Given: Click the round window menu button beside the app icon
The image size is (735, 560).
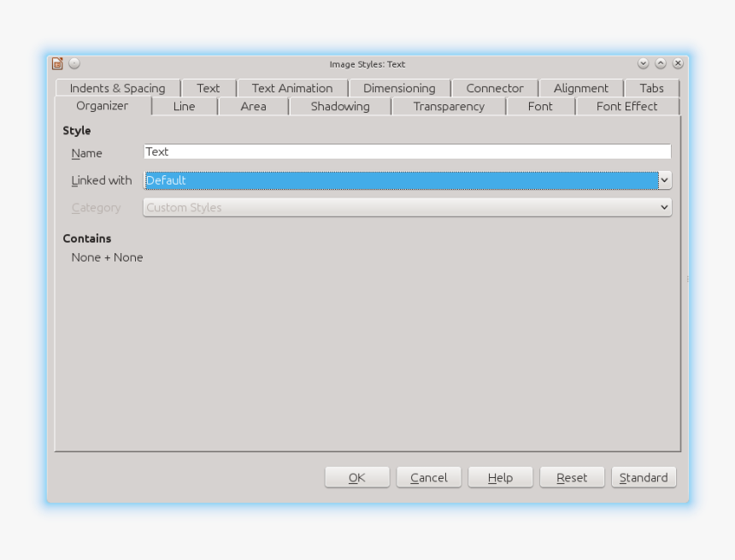Looking at the screenshot, I should click(74, 63).
